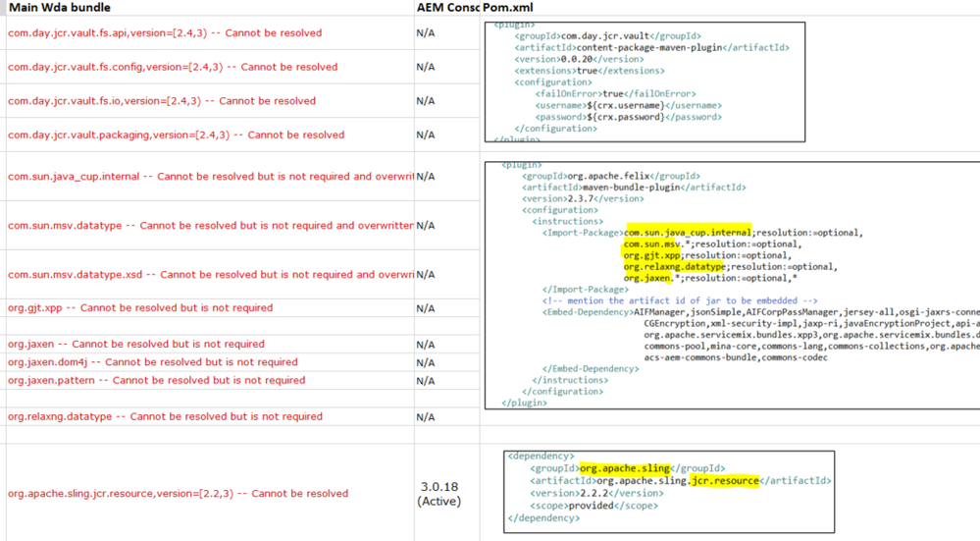Click the failOnError true line
The height and width of the screenshot is (541, 980).
(616, 94)
